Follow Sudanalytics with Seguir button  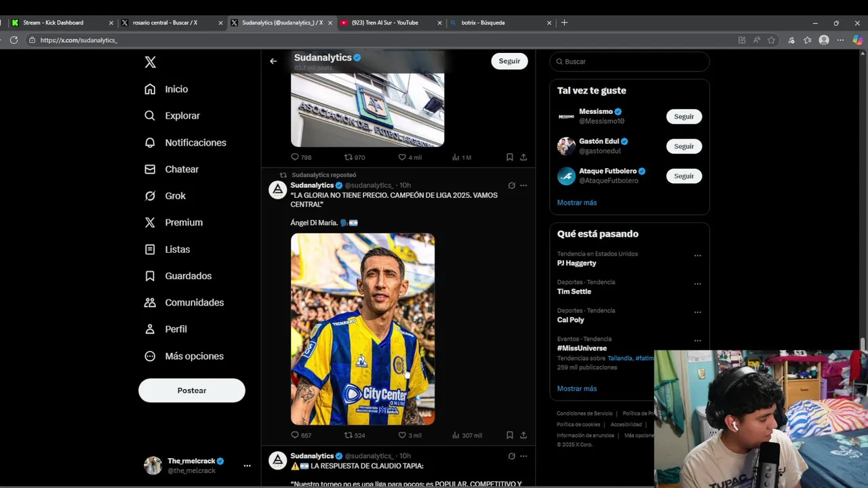[x=509, y=61]
